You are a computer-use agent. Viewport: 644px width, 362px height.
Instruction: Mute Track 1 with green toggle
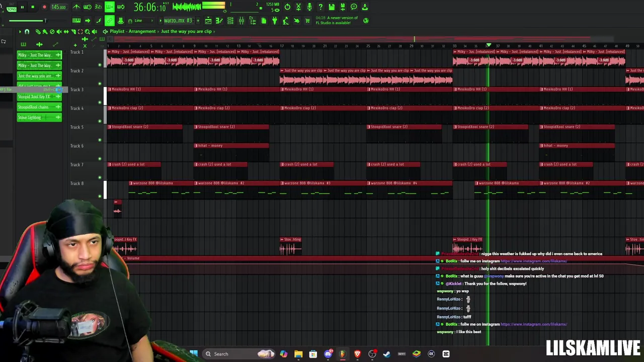(100, 64)
